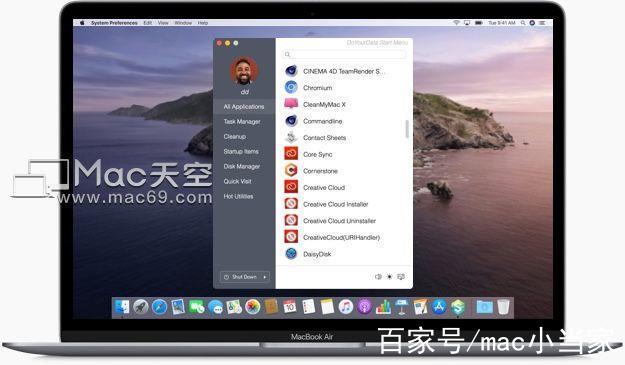Screen dimensions: 625x365
Task: Open the DaisyDisk app icon
Action: (x=291, y=253)
